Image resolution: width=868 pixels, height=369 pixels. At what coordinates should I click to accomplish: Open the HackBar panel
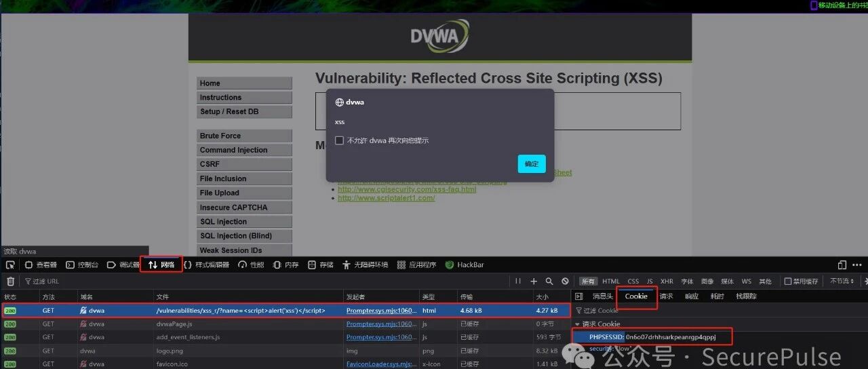pyautogui.click(x=465, y=265)
